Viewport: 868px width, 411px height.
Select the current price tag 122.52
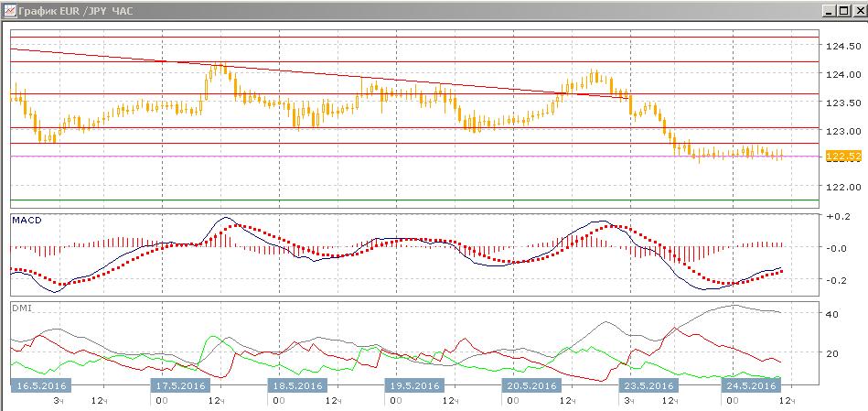click(x=842, y=157)
